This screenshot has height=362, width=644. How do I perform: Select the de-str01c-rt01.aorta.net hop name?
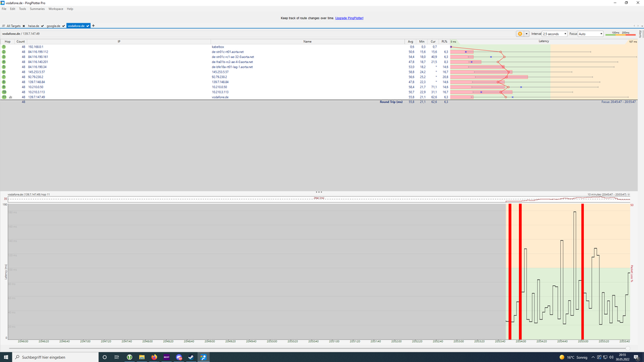click(x=228, y=52)
